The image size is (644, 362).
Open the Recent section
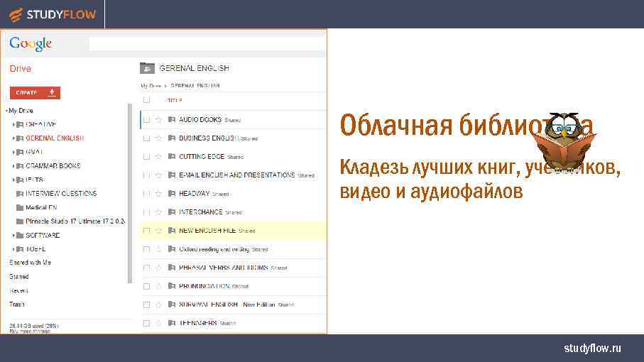point(18,290)
